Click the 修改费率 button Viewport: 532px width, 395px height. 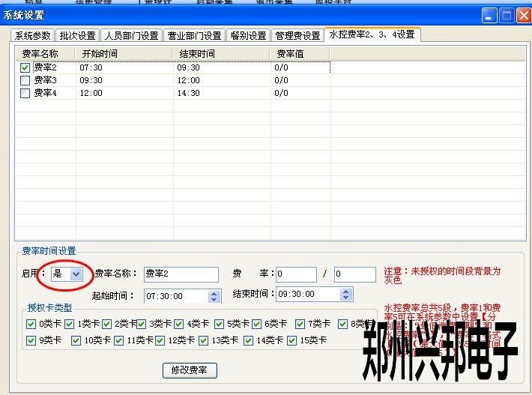[x=190, y=370]
